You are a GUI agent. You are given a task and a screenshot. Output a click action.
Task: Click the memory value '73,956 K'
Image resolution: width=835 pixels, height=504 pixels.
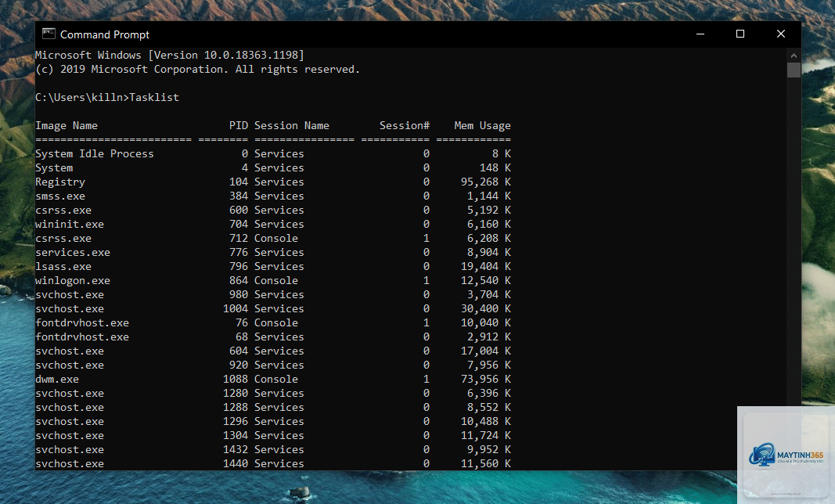coord(486,380)
